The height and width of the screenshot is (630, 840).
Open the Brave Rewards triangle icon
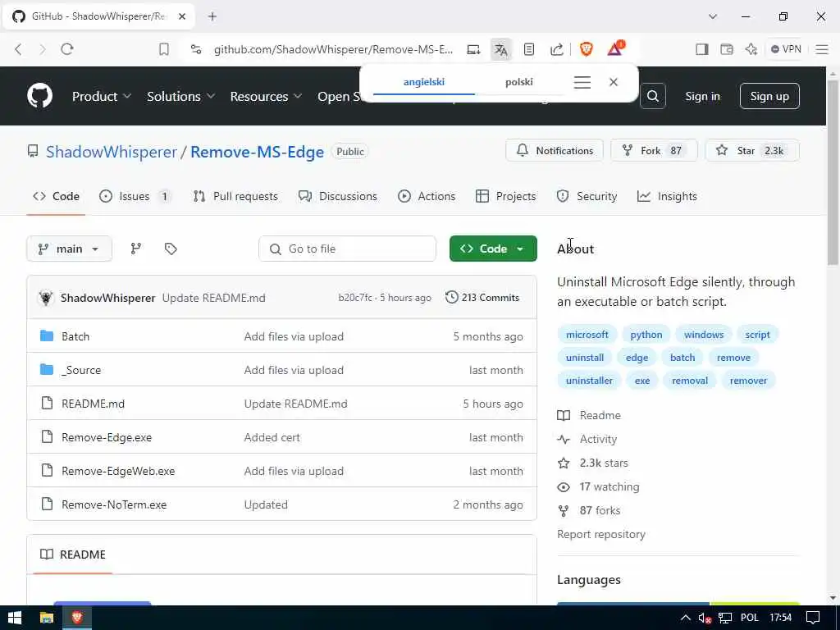615,48
